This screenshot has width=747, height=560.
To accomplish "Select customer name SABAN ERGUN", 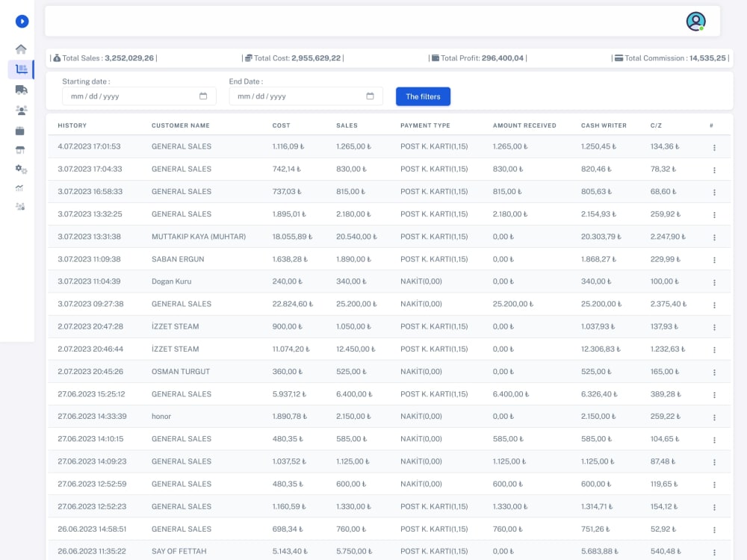I will point(178,259).
